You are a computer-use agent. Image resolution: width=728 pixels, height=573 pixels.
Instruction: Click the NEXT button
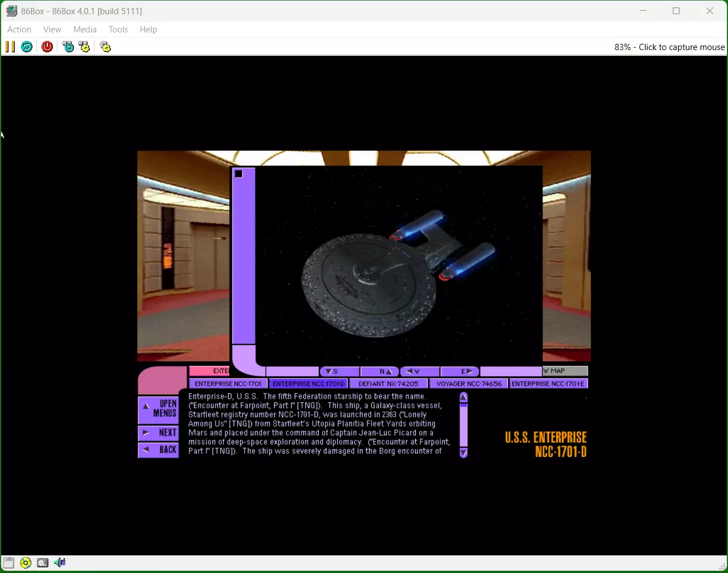(x=159, y=432)
